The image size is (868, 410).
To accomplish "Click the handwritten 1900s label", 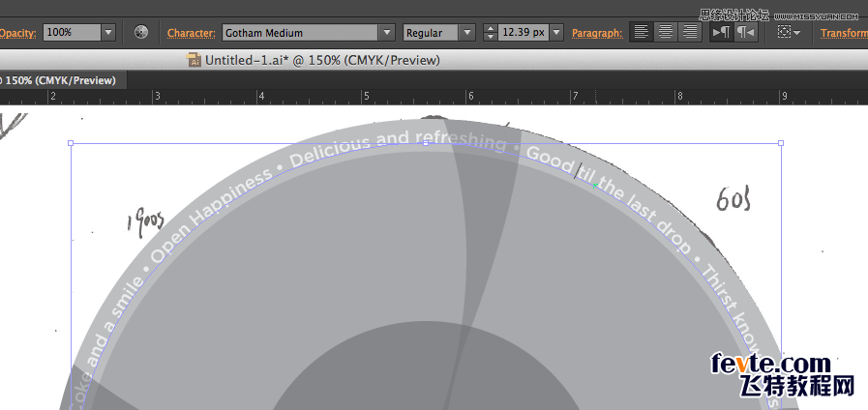I will click(x=146, y=223).
